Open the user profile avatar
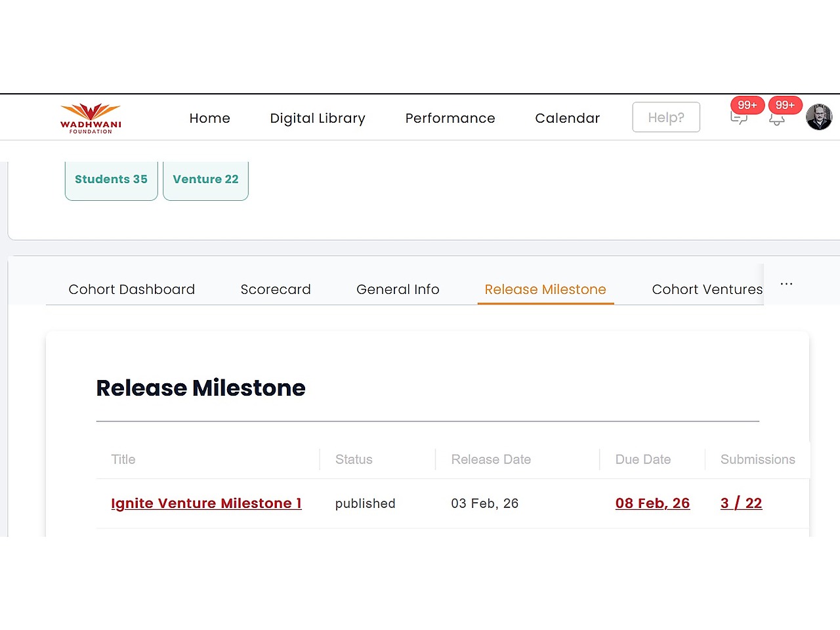This screenshot has height=630, width=840. (x=818, y=117)
